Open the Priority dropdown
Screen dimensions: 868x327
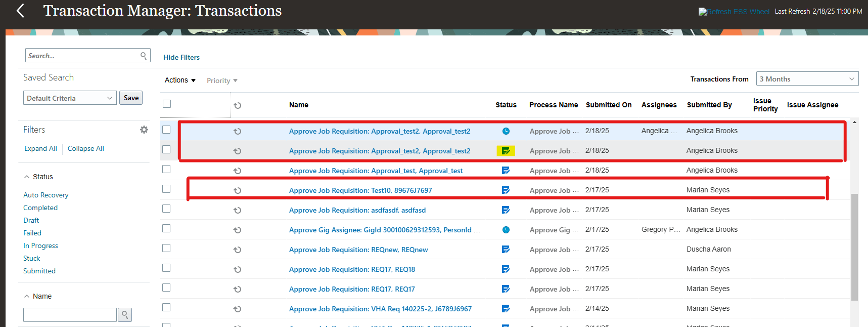(222, 80)
